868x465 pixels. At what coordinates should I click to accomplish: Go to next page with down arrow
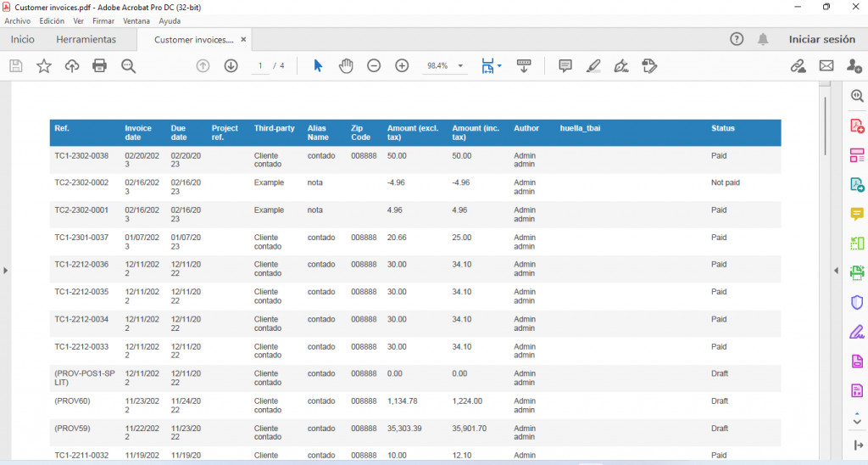point(231,66)
